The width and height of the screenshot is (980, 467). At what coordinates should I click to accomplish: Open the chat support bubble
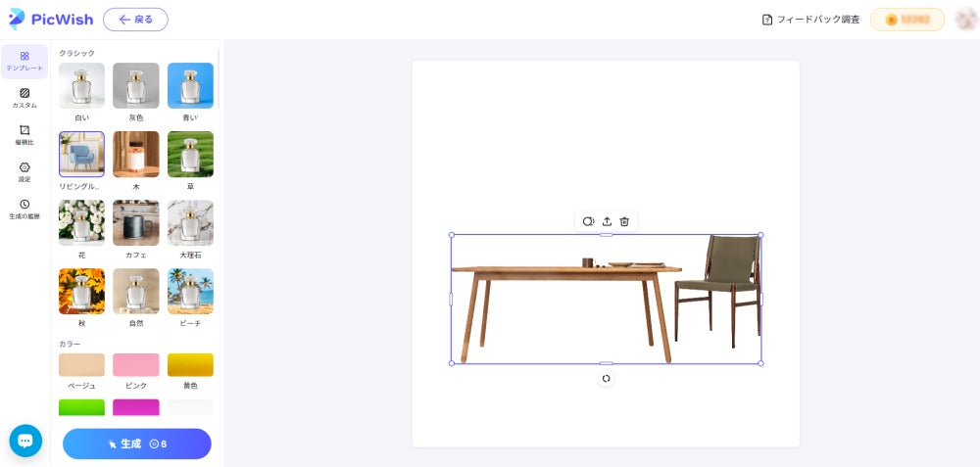coord(25,441)
